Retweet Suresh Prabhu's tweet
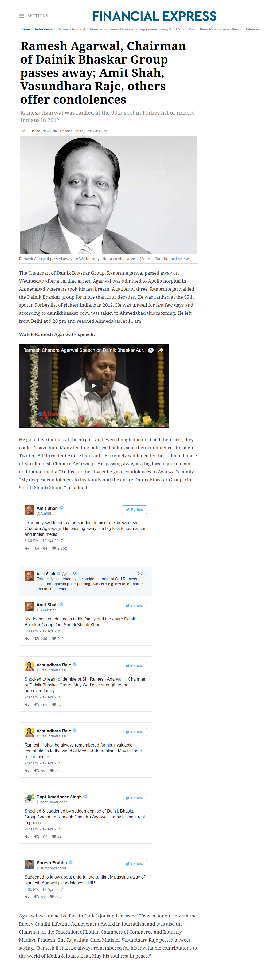The image size is (266, 980). click(x=37, y=897)
